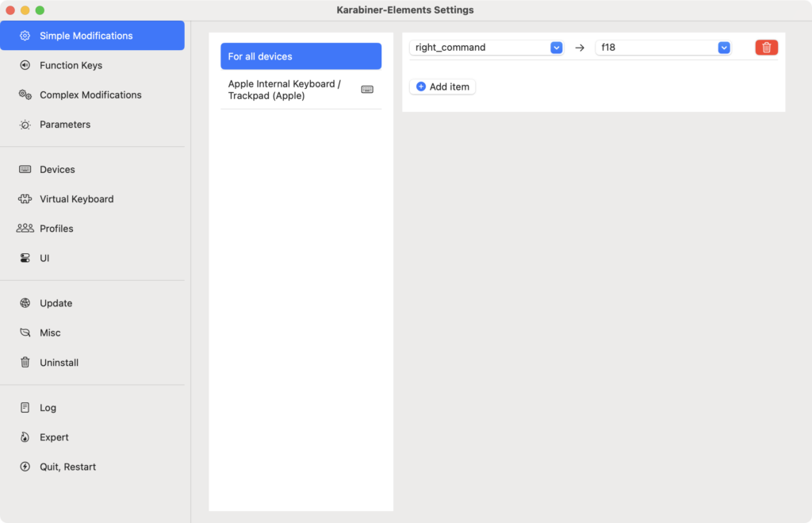Click the Profiles people icon

(x=25, y=229)
